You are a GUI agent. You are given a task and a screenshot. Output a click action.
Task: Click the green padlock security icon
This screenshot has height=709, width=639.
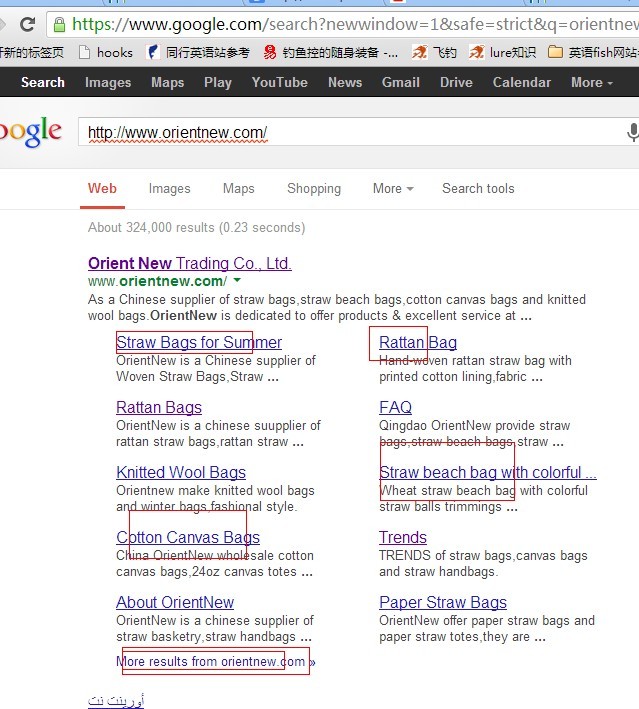(x=59, y=24)
